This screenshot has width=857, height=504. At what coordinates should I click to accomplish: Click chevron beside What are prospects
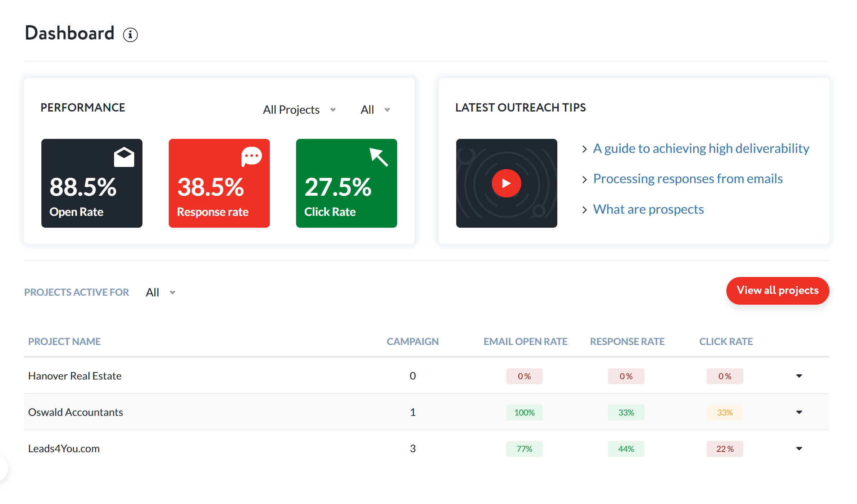click(585, 210)
